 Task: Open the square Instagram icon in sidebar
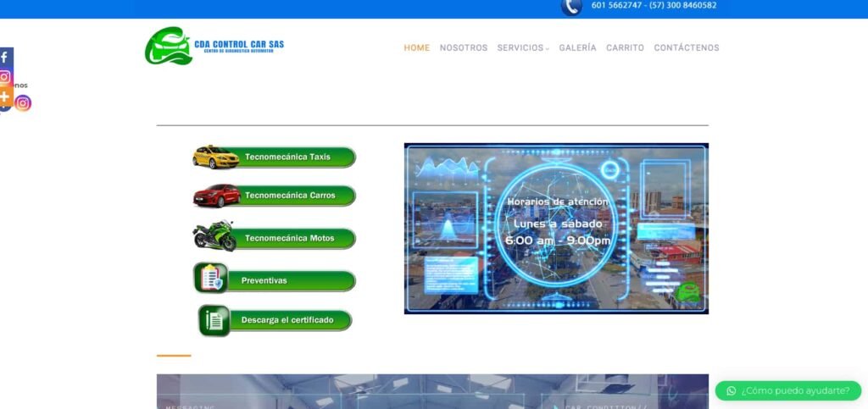pyautogui.click(x=6, y=77)
